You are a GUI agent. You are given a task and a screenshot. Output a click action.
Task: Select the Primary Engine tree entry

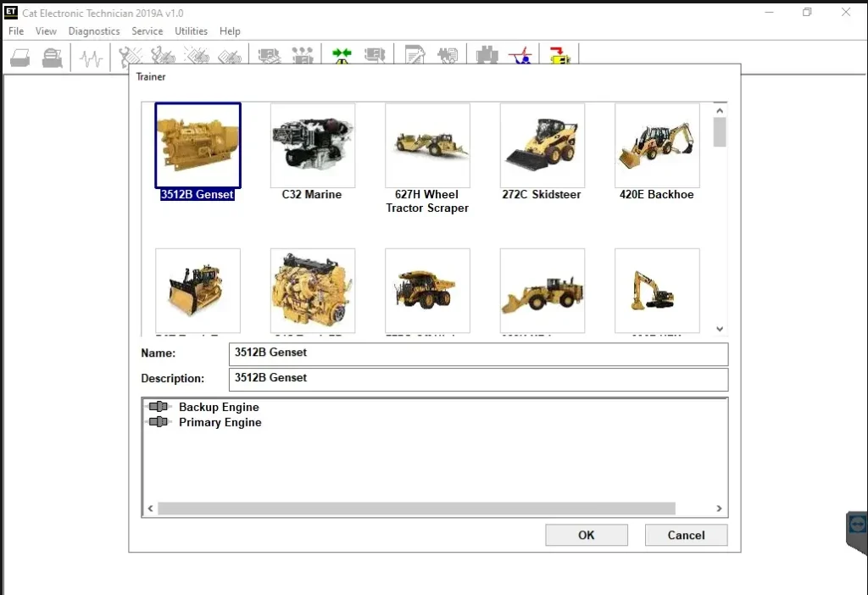(x=220, y=422)
